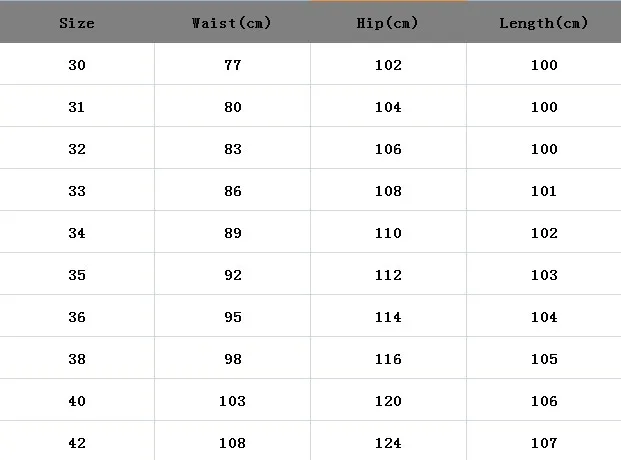Click size 34 cell
Image resolution: width=621 pixels, height=460 pixels.
(77, 232)
